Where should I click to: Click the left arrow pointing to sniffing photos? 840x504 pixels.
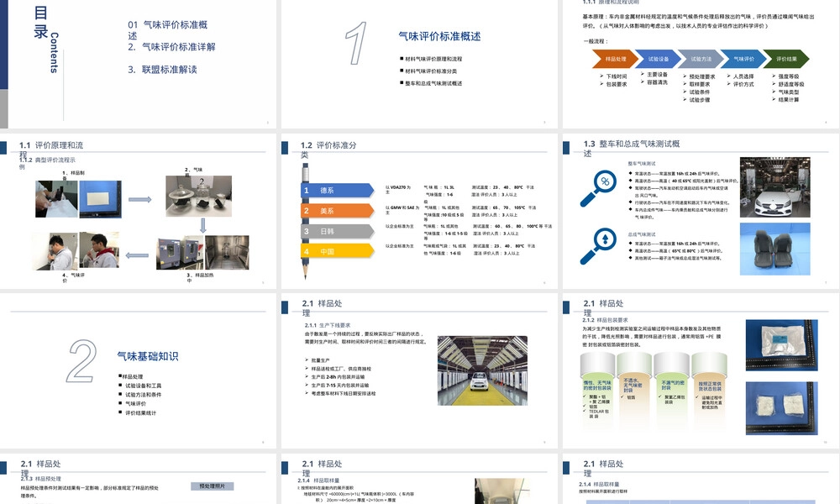point(137,255)
